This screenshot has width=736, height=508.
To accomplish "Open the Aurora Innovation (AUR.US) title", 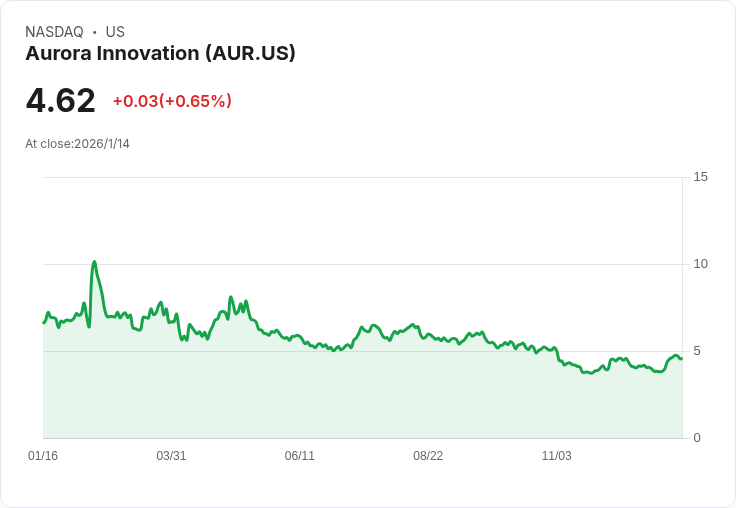I will 160,54.
